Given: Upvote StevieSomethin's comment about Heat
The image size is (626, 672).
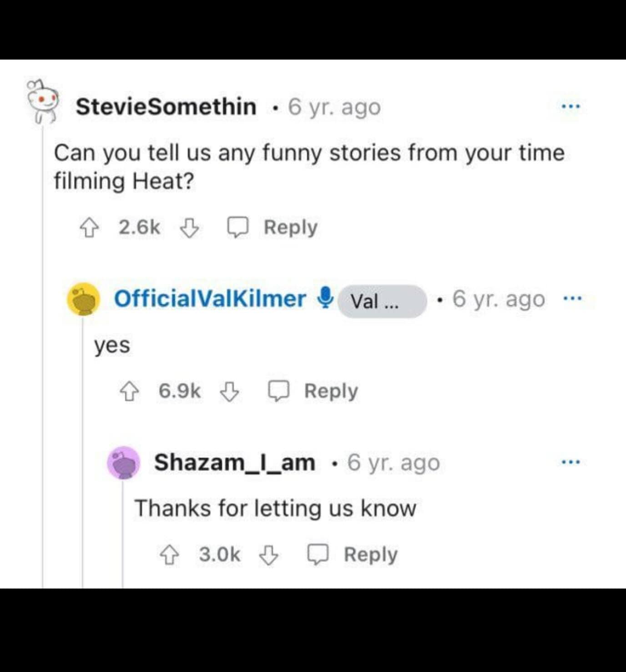Looking at the screenshot, I should click(89, 228).
